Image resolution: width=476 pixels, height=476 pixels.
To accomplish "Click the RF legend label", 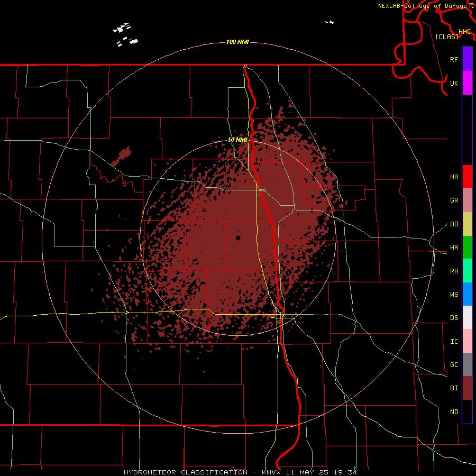I will point(454,59).
